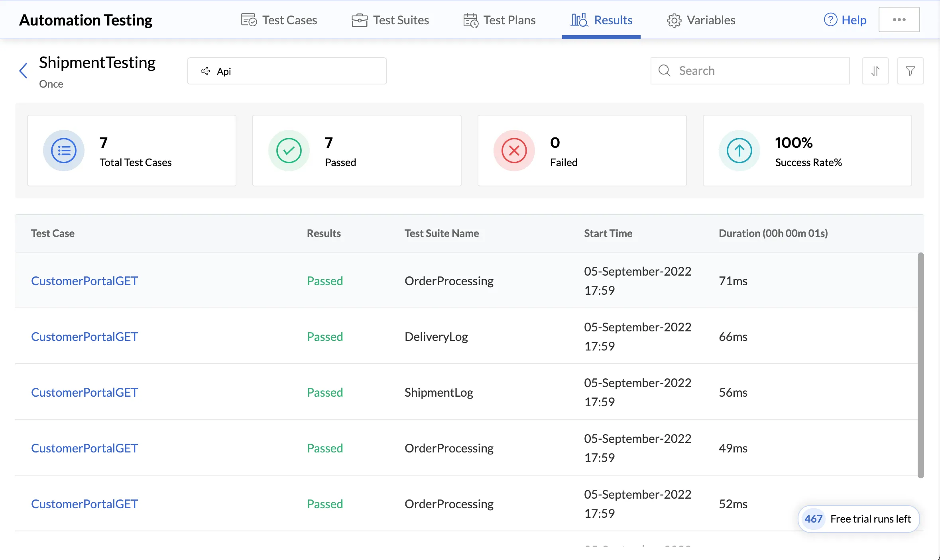
Task: Click the Duration column header
Action: pyautogui.click(x=773, y=233)
